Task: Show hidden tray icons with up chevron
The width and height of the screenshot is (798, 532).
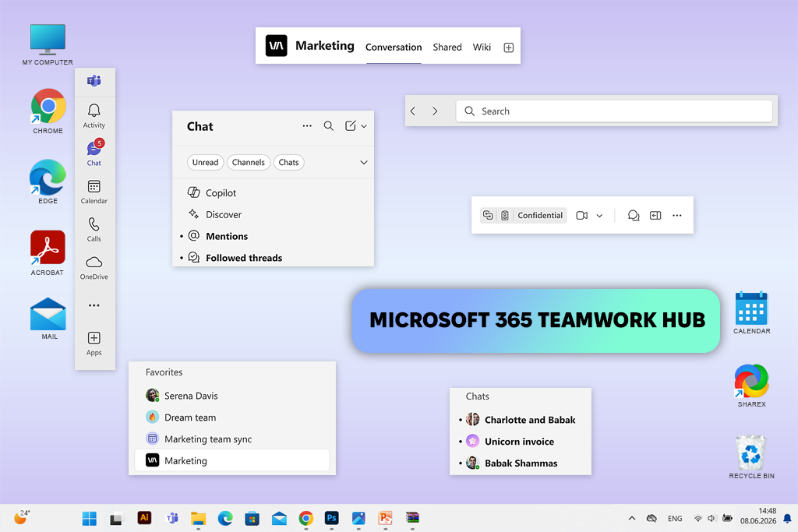Action: click(x=631, y=518)
